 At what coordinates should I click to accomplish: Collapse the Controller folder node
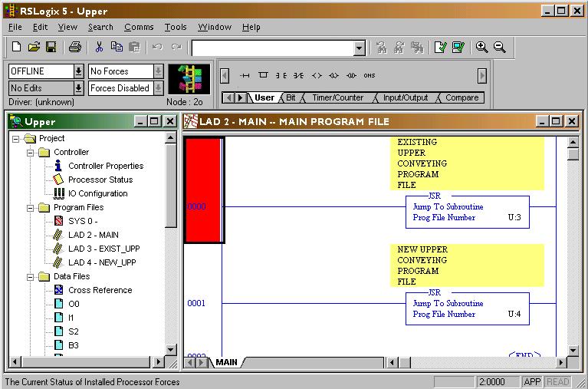coord(31,153)
